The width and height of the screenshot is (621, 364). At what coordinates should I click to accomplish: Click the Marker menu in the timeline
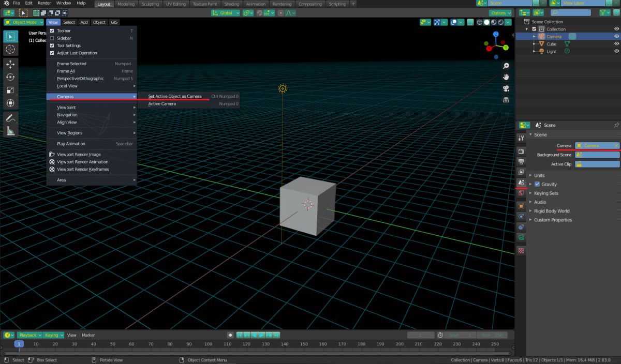pos(88,335)
